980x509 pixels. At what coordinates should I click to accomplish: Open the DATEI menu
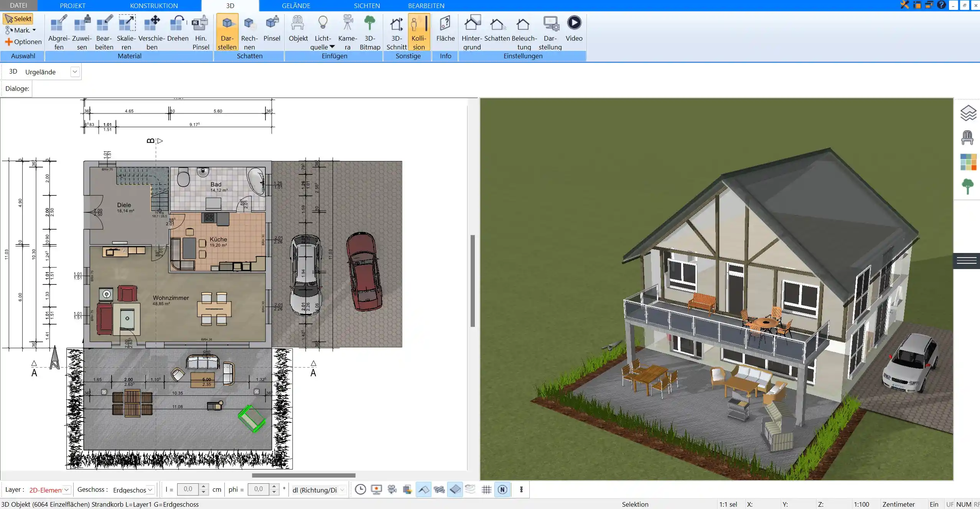18,5
